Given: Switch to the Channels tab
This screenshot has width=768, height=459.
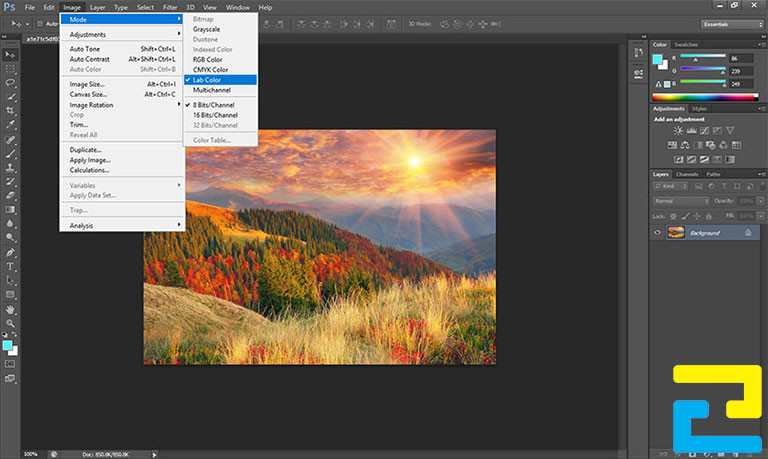Looking at the screenshot, I should pos(687,174).
